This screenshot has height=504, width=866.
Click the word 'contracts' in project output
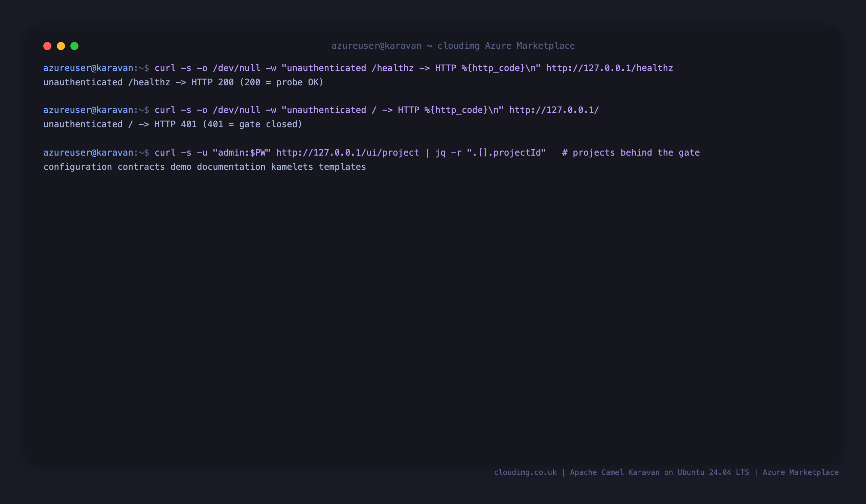(x=141, y=167)
